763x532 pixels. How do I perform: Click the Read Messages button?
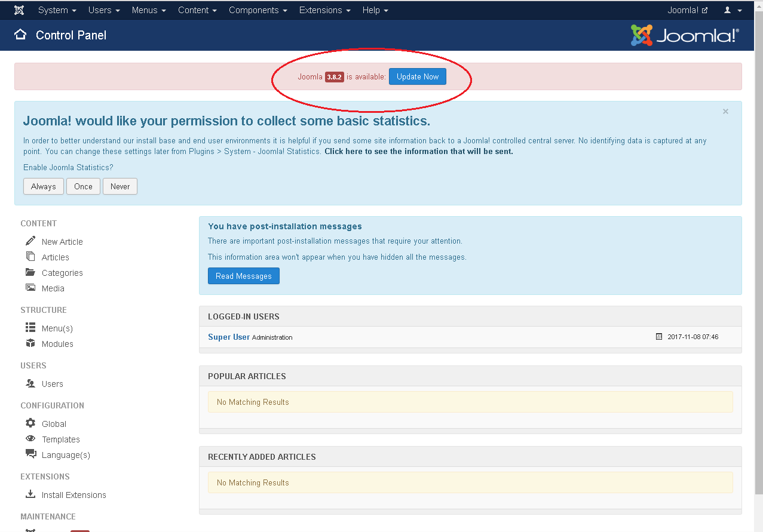[244, 276]
